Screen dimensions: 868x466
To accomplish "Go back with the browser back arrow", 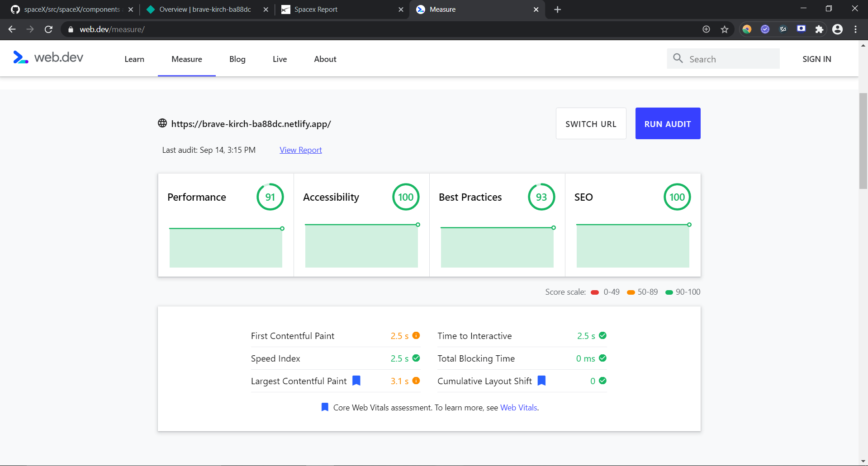I will (x=12, y=29).
